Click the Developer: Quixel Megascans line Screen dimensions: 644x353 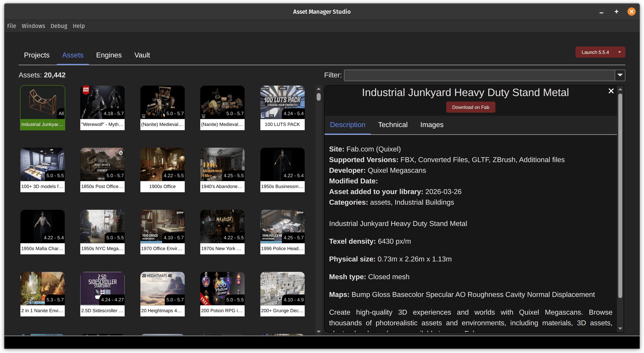coord(377,170)
